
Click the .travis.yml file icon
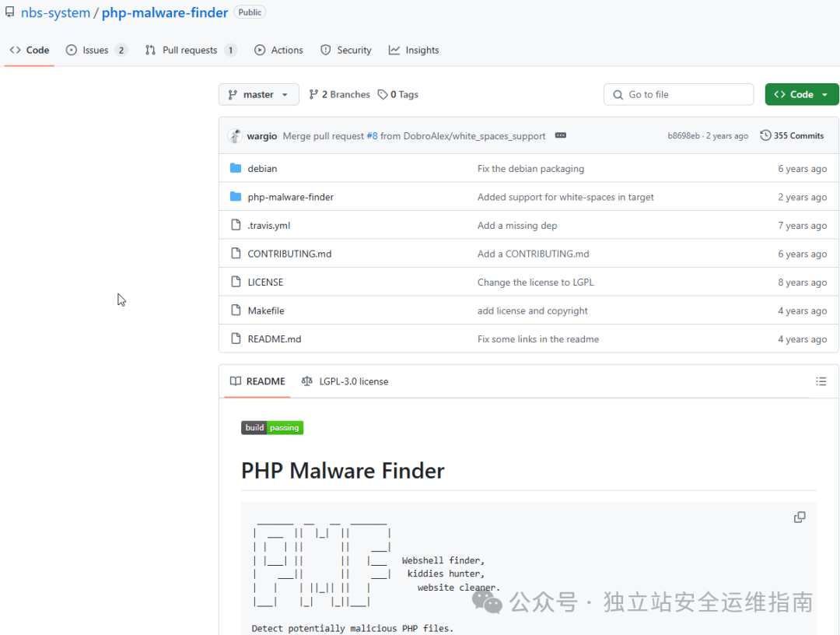(236, 225)
